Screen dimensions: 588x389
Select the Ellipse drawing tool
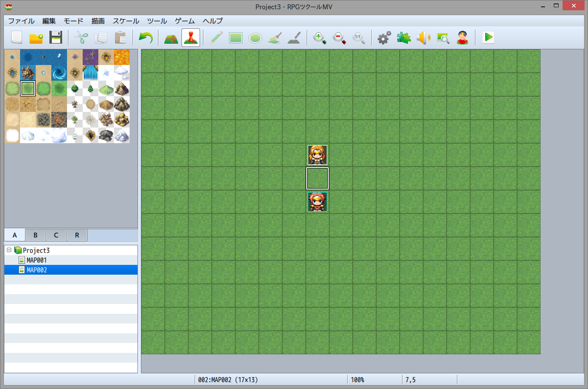pos(255,38)
